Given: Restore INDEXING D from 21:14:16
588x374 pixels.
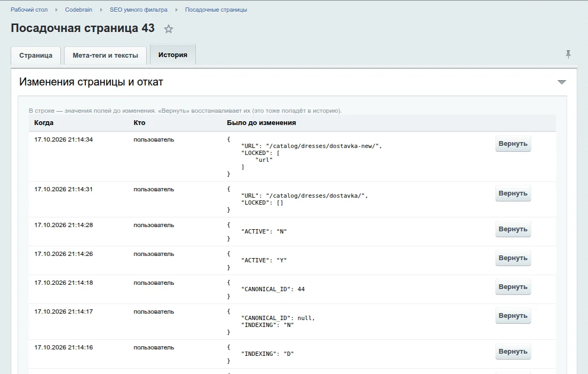Looking at the screenshot, I should click(x=513, y=352).
